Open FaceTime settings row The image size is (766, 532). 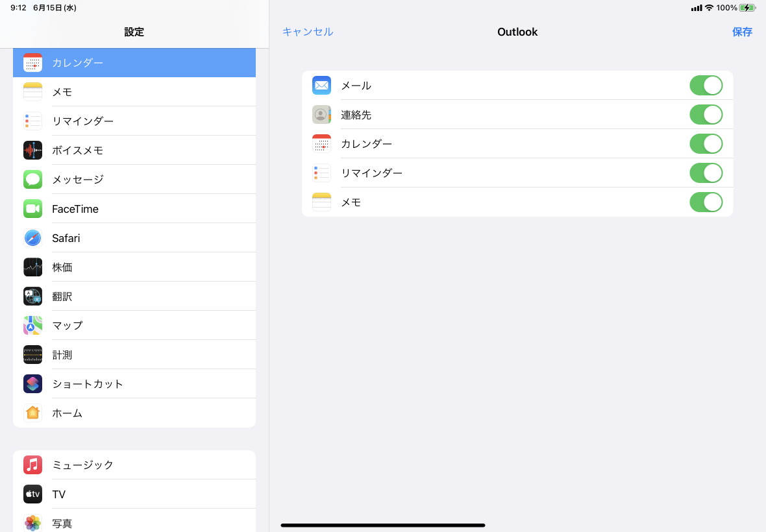(134, 209)
